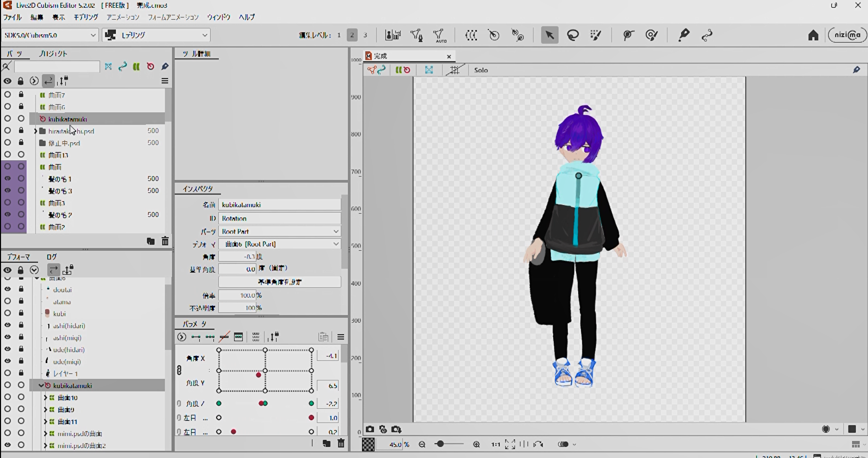Image resolution: width=868 pixels, height=458 pixels.
Task: Expand the hiraitakuchi.psd folder
Action: tap(36, 131)
